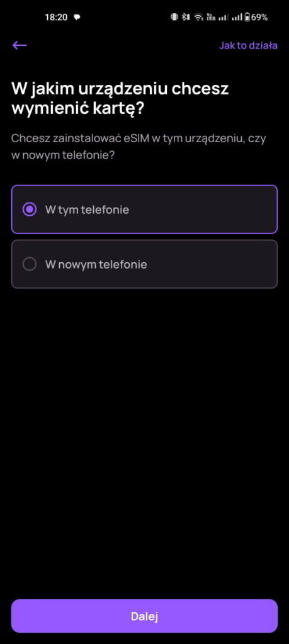Choose the 'W tym telefonie' option card
This screenshot has width=289, height=644.
[144, 209]
